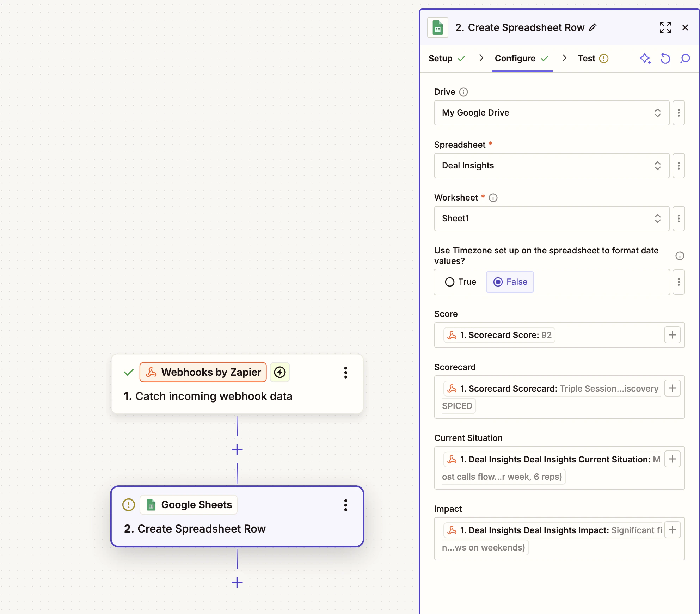
Task: Click the Drive field label
Action: pos(444,92)
